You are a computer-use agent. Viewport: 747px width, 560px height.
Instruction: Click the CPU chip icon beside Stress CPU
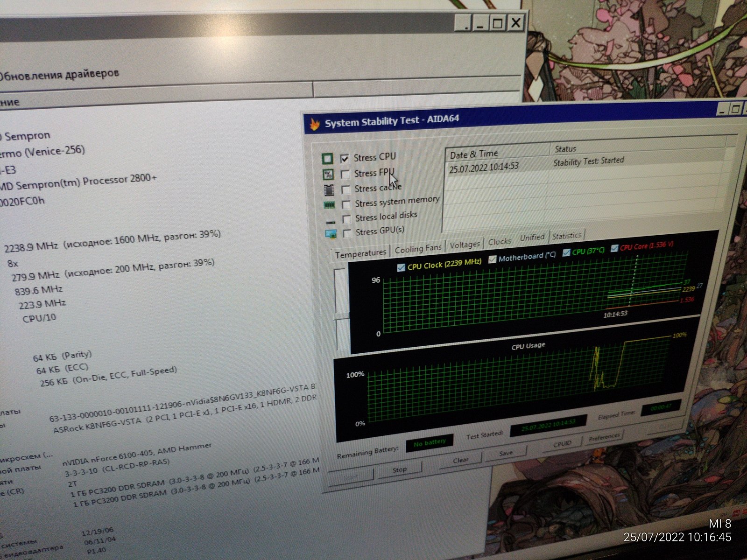click(x=328, y=159)
